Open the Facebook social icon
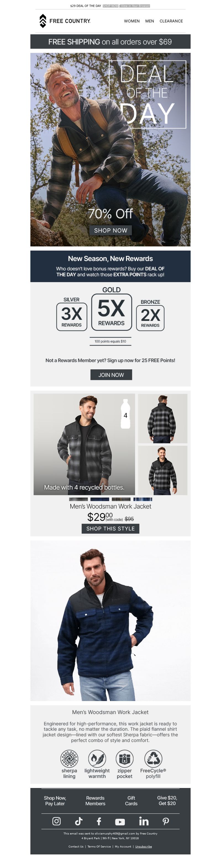The height and width of the screenshot is (868, 221). (x=99, y=821)
